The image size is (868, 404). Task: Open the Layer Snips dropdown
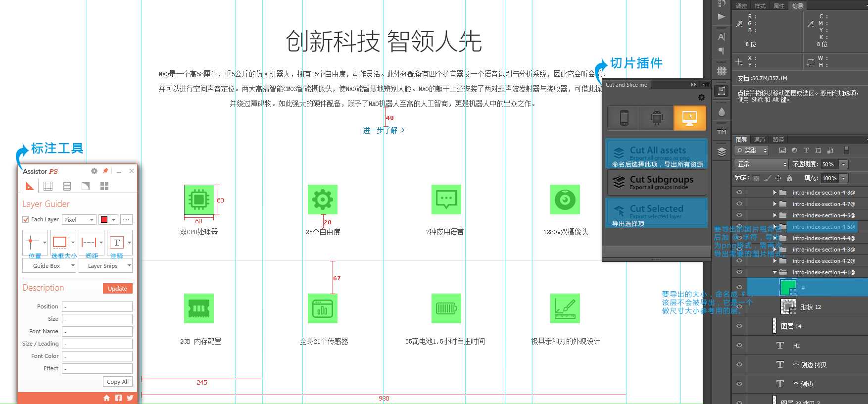coord(106,266)
